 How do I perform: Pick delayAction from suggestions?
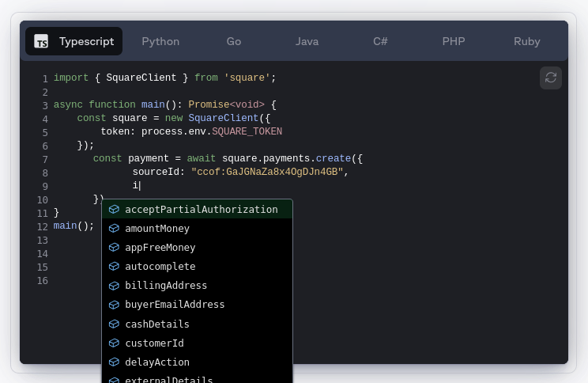coord(198,362)
